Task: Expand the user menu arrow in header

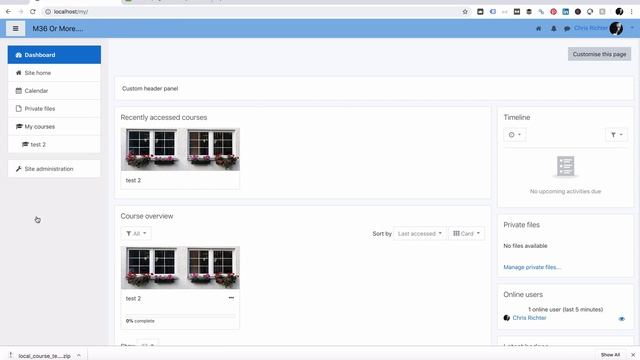Action: 632,28
